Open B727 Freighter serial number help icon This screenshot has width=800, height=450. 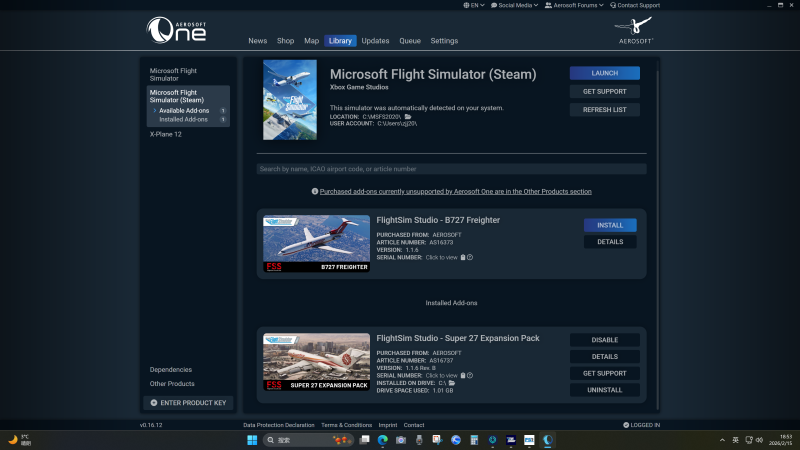pyautogui.click(x=470, y=258)
